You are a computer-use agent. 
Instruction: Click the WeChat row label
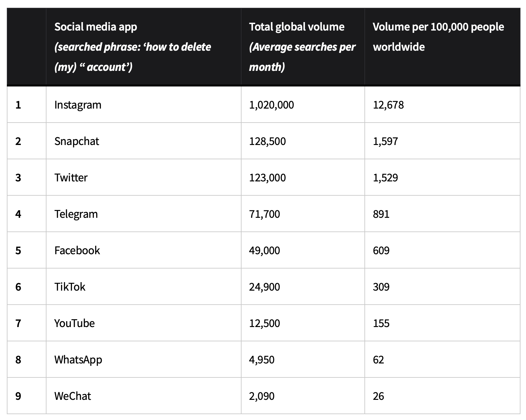pyautogui.click(x=72, y=396)
